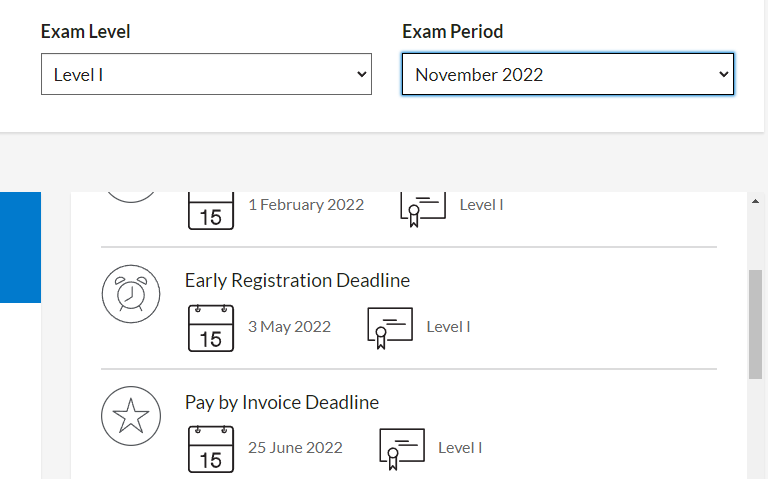The image size is (768, 479).
Task: Open the Exam Level dropdown showing Level I
Action: tap(206, 75)
